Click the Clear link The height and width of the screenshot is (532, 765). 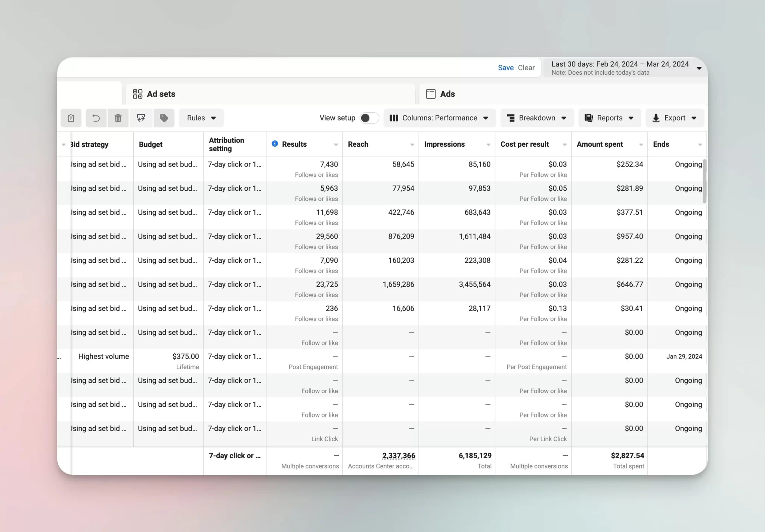tap(526, 68)
